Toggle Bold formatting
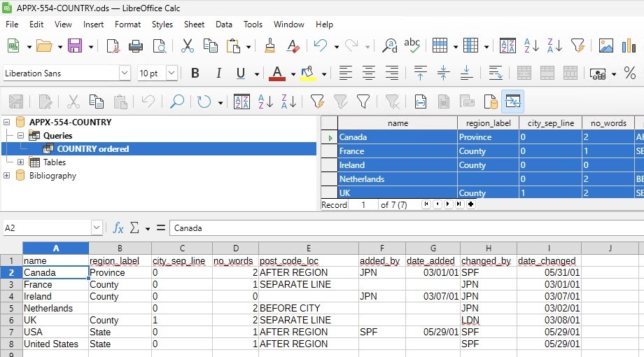644x357 pixels. pyautogui.click(x=195, y=73)
